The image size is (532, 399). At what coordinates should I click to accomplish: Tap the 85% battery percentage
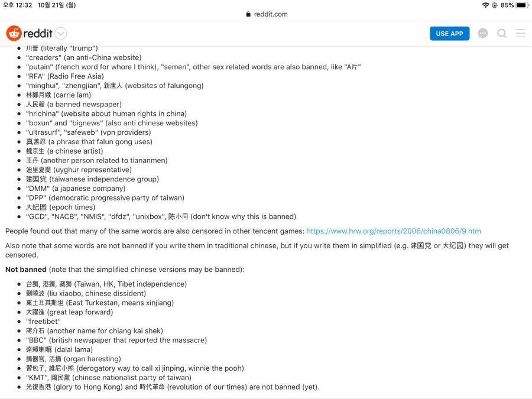(x=507, y=5)
